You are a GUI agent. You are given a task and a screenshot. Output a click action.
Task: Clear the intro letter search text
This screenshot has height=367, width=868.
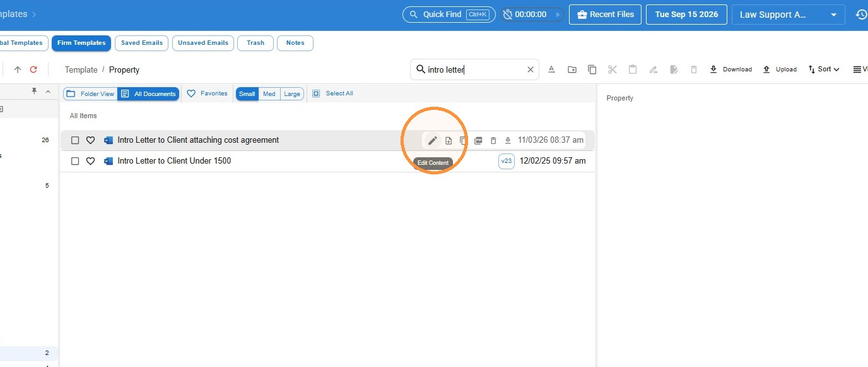(x=531, y=69)
